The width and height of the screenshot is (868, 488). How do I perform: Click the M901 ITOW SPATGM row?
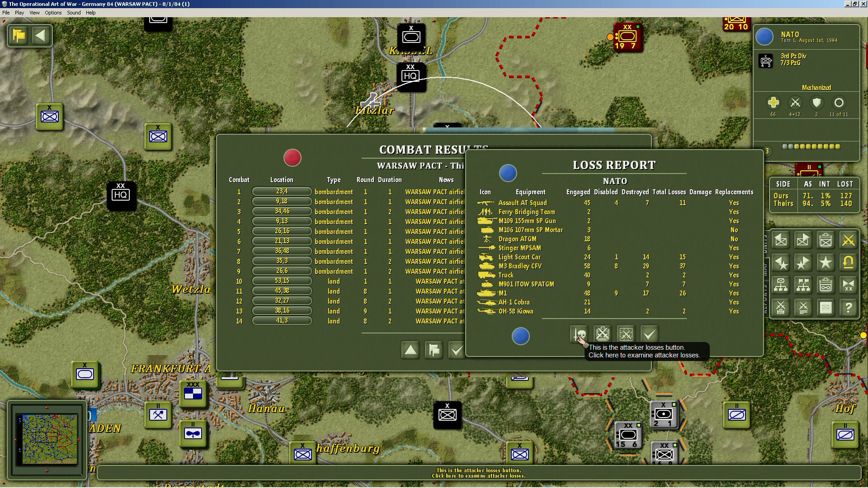click(x=615, y=284)
